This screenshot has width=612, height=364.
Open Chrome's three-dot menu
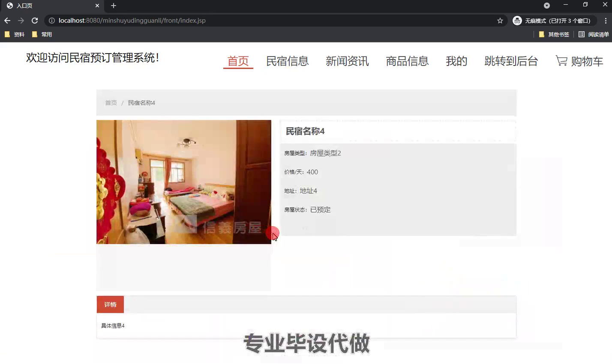point(606,21)
